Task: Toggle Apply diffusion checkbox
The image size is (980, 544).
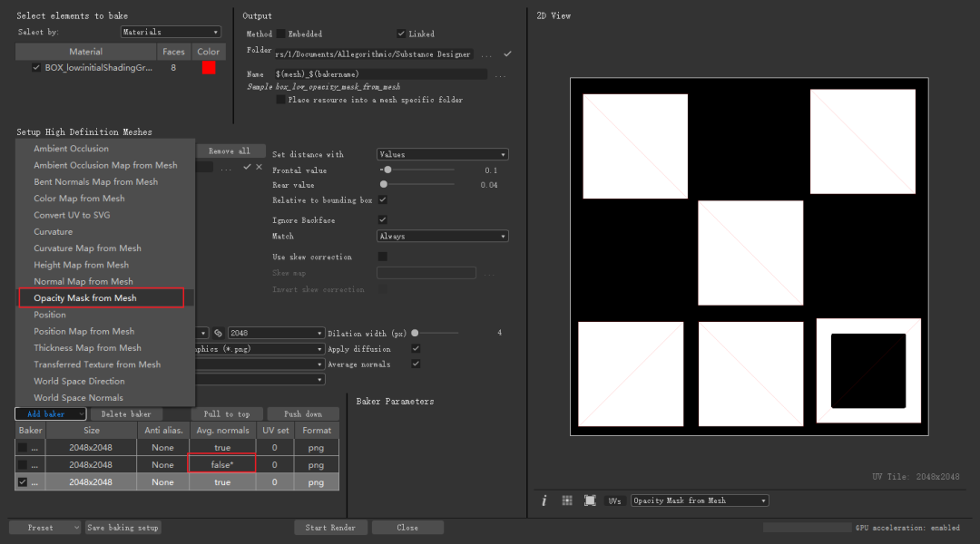Action: [416, 348]
